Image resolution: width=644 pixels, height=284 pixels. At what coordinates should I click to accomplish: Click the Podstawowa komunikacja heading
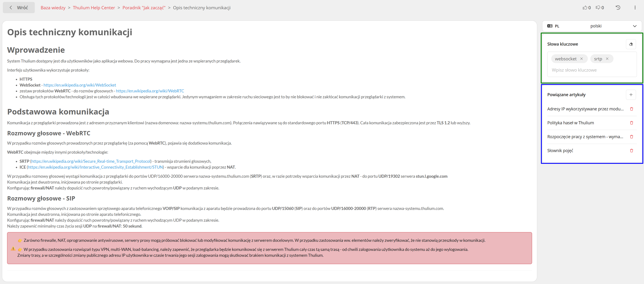coord(58,112)
